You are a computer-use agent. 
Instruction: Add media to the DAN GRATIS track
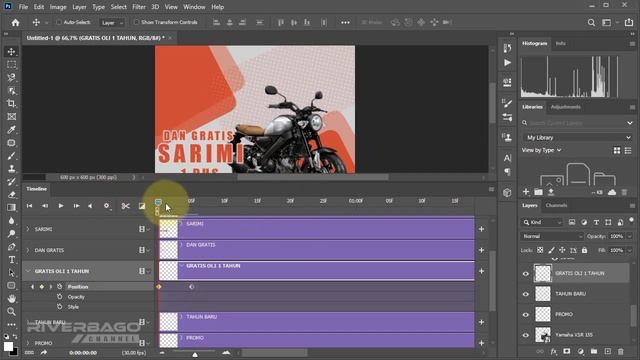pos(482,250)
